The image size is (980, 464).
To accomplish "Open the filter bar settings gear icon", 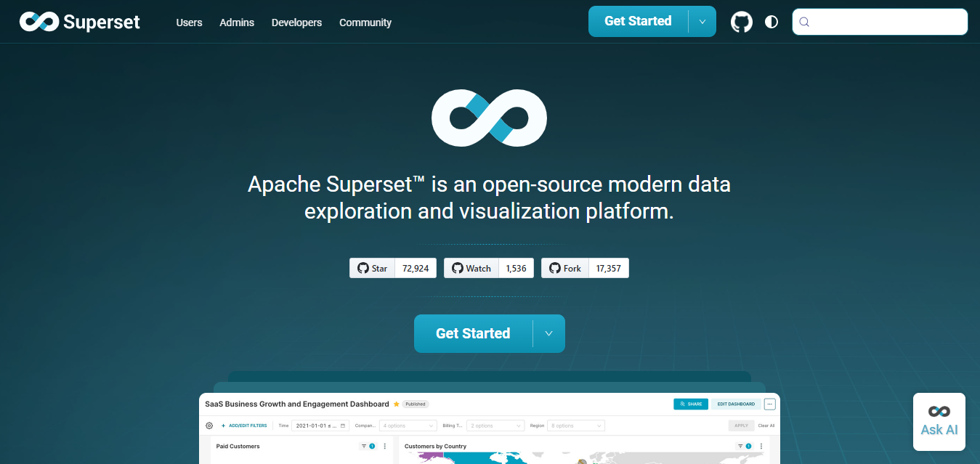I will coord(209,426).
